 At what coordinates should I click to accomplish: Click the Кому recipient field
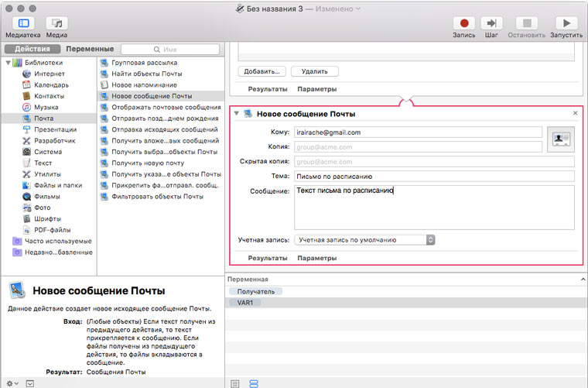pos(418,132)
